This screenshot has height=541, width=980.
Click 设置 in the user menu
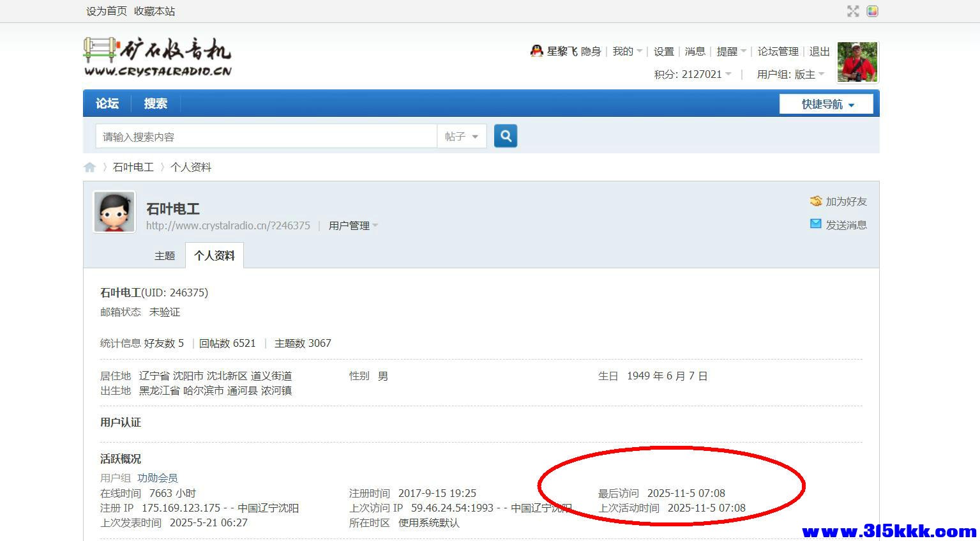click(x=663, y=51)
